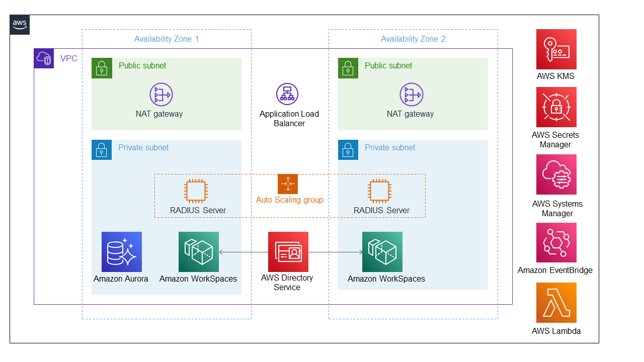Select the RADIUS Server icon in Availability Zone 2

tap(380, 191)
